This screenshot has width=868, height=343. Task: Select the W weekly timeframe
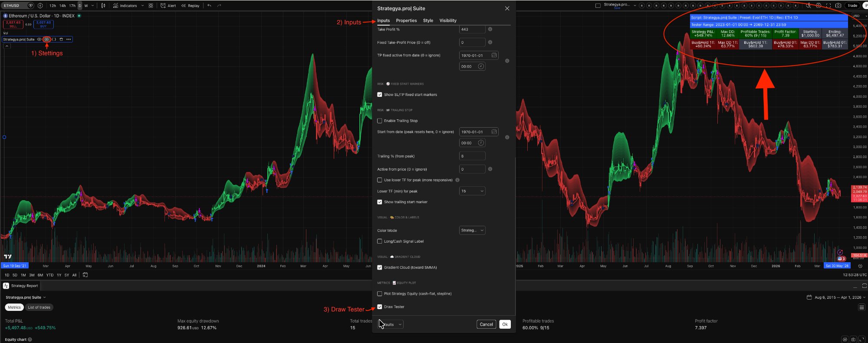86,6
